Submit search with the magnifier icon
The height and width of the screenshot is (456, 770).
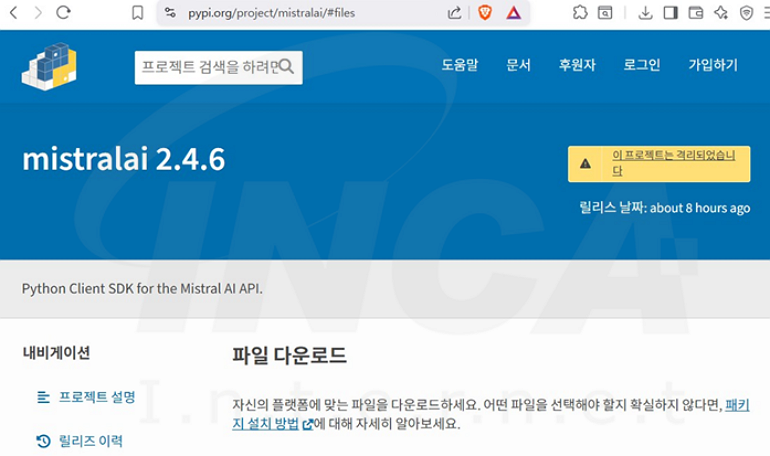pyautogui.click(x=286, y=67)
